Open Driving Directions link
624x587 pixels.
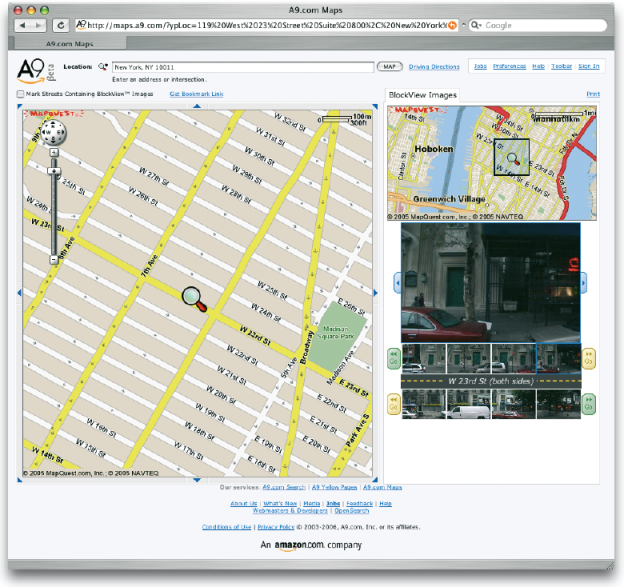(434, 67)
